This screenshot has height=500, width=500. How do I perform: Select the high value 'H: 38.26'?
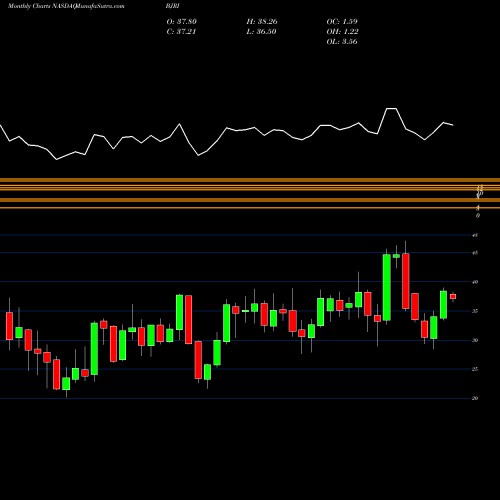coord(262,22)
